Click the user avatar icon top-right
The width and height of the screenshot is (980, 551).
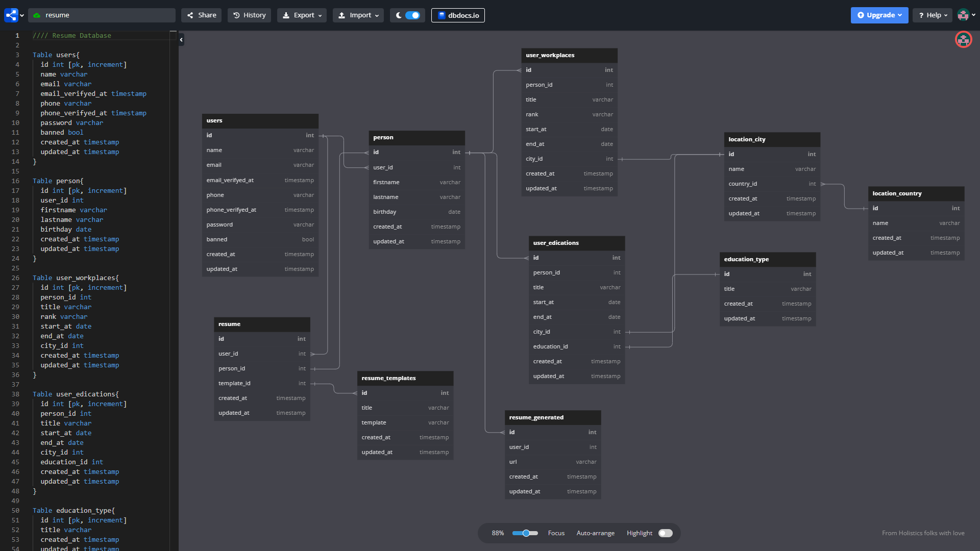pos(964,15)
